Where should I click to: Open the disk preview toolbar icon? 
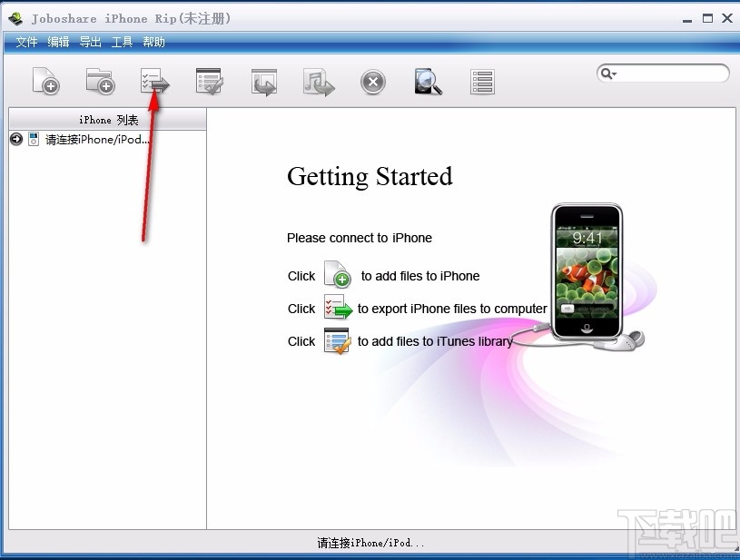point(427,82)
